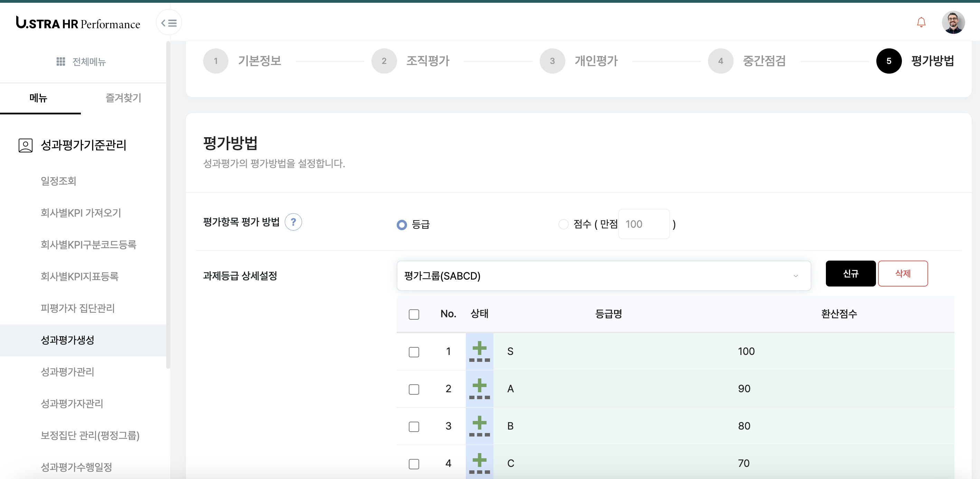Click the 삭제 button

coord(902,274)
